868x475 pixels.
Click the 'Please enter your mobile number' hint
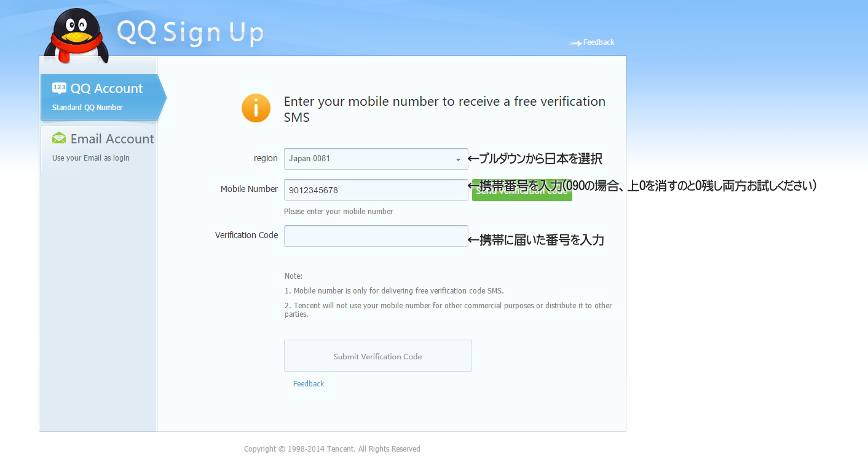pyautogui.click(x=339, y=212)
